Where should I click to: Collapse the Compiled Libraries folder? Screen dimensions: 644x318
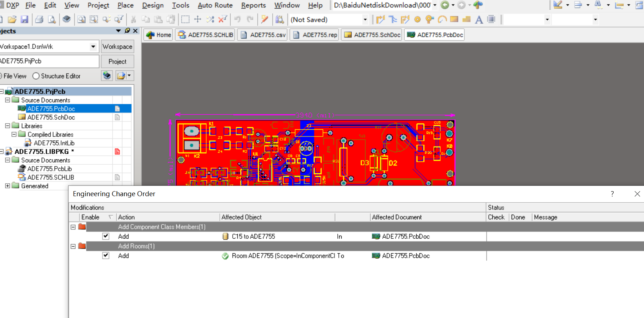point(14,134)
